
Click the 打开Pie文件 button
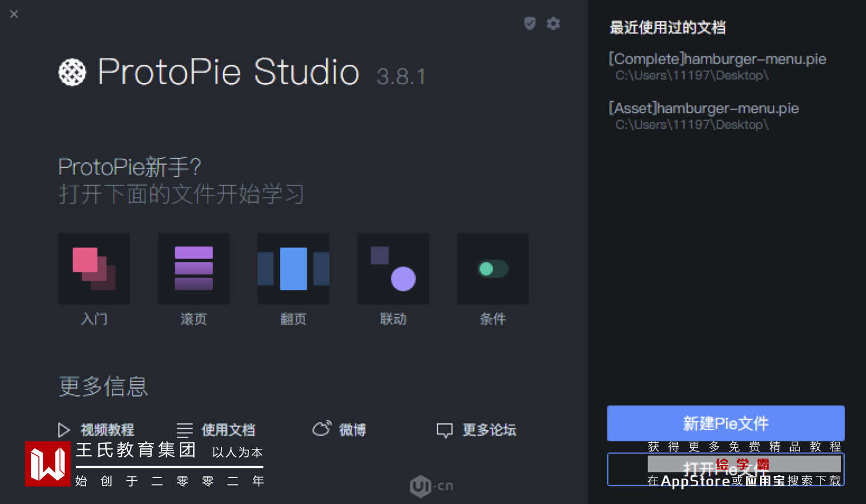726,469
